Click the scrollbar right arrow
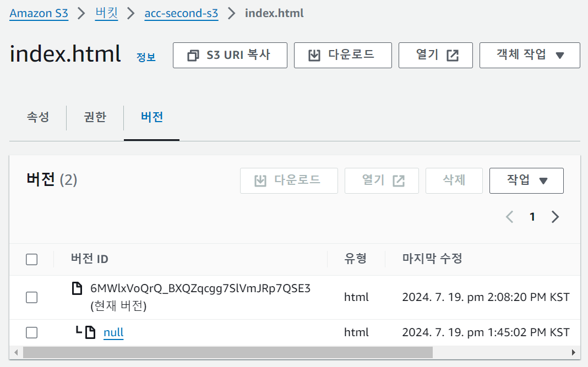The height and width of the screenshot is (367, 588). [573, 352]
